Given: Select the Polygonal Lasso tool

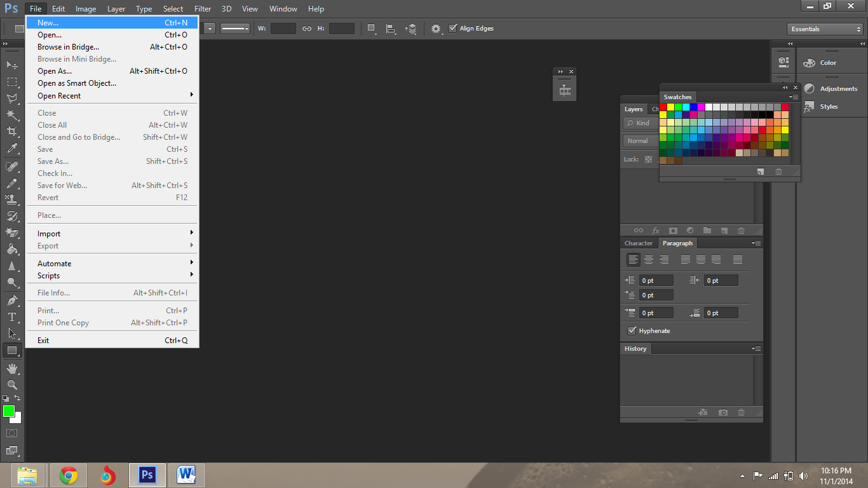Looking at the screenshot, I should coord(12,98).
